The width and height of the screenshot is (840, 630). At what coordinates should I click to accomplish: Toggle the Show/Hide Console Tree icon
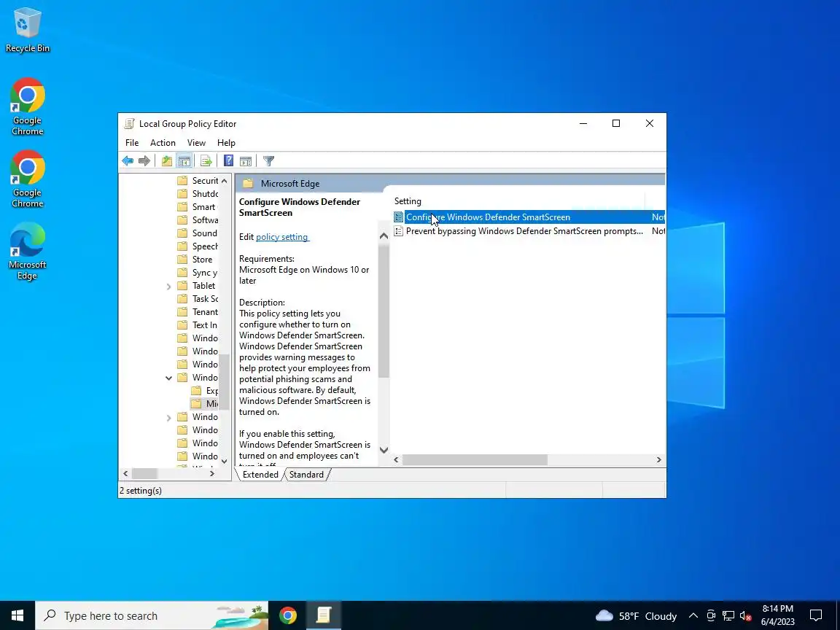coord(184,160)
